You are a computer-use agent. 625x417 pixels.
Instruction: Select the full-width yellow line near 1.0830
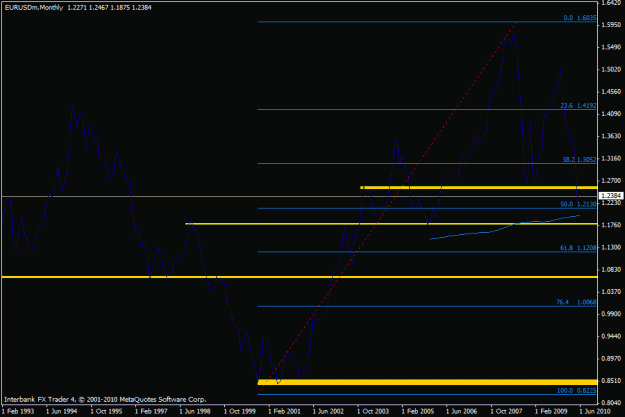click(x=299, y=277)
